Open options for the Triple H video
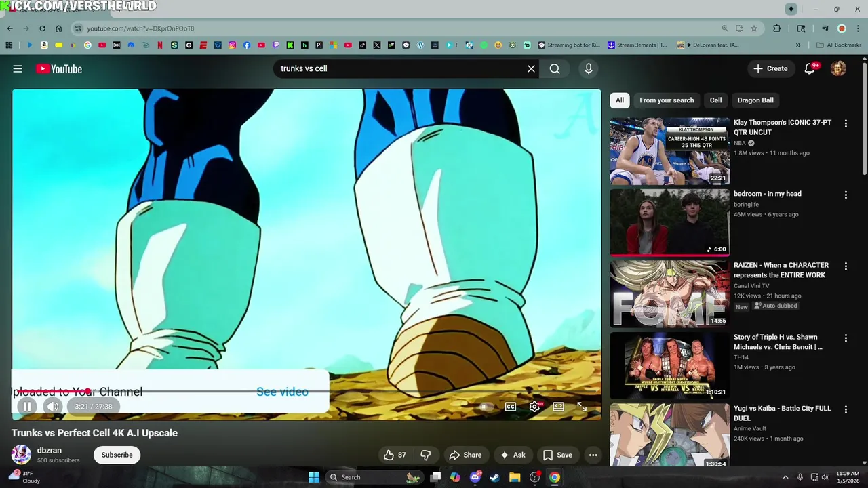Screen dimensions: 868x488 [846, 338]
